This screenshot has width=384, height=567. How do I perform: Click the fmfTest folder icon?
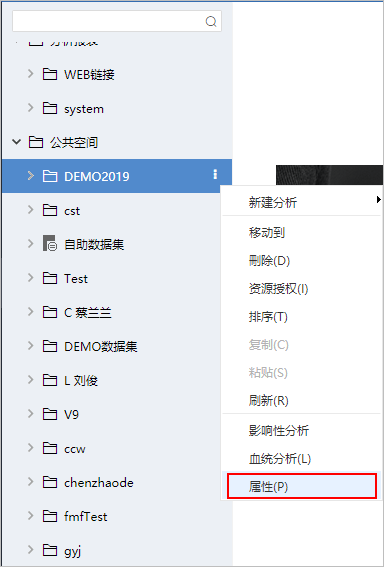[x=50, y=516]
